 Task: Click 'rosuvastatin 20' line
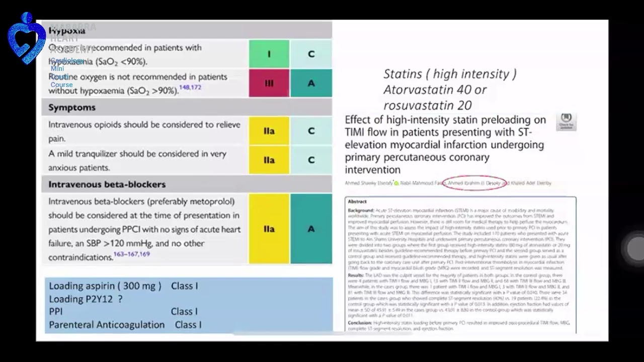[428, 106]
